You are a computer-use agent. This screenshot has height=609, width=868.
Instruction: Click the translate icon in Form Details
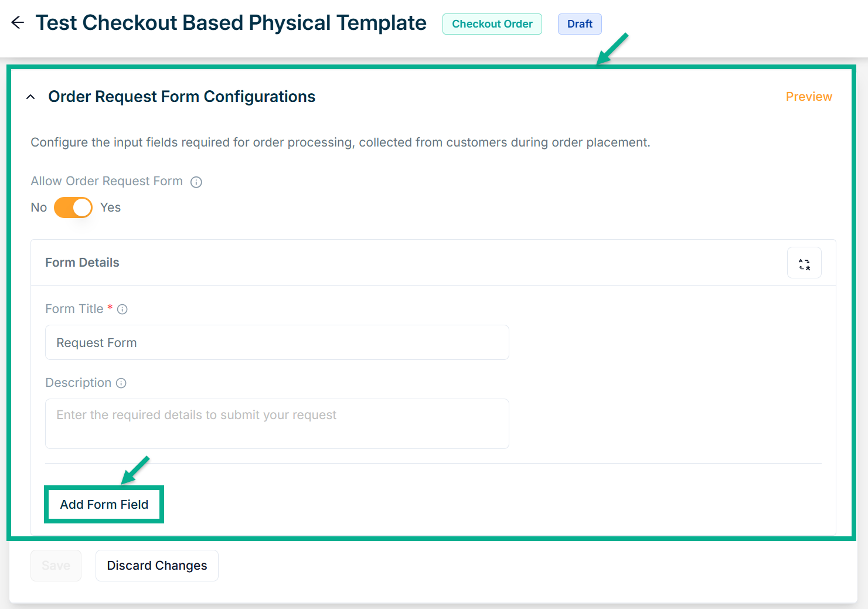pyautogui.click(x=804, y=263)
